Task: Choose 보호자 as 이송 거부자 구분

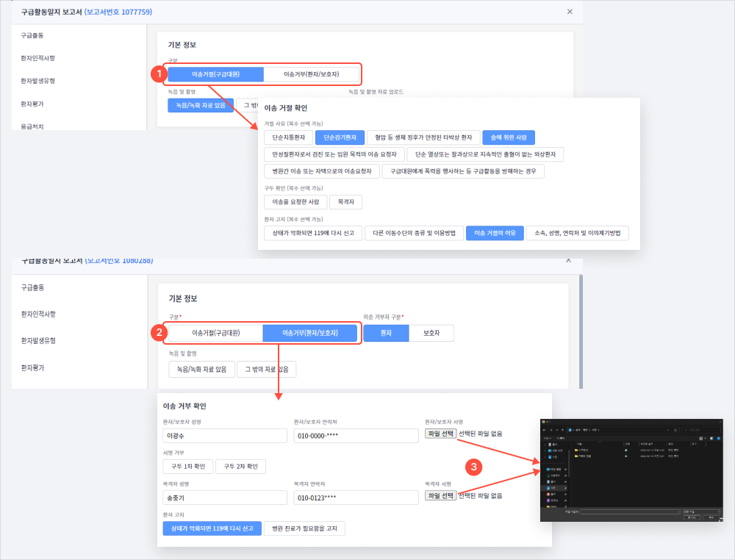Action: [x=431, y=333]
